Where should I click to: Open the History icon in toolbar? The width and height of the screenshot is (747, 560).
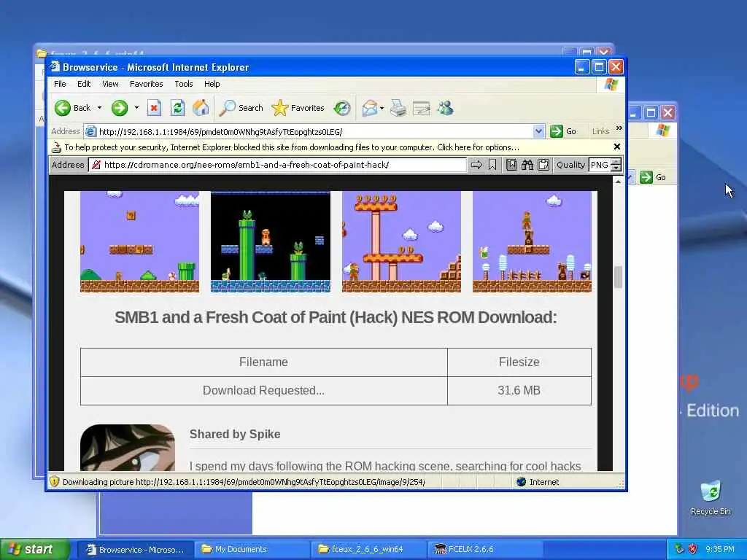[x=342, y=108]
